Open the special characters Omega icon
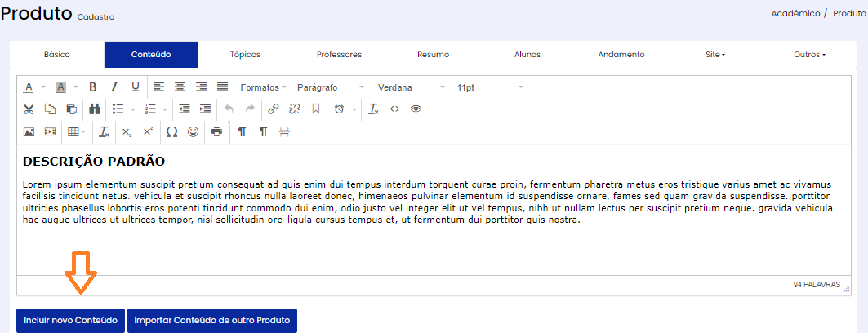 tap(171, 131)
